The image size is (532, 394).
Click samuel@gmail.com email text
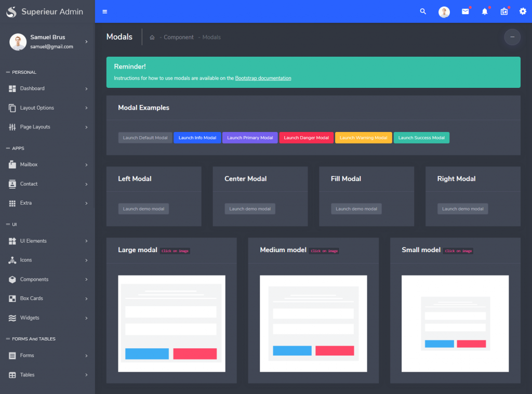[x=51, y=47]
